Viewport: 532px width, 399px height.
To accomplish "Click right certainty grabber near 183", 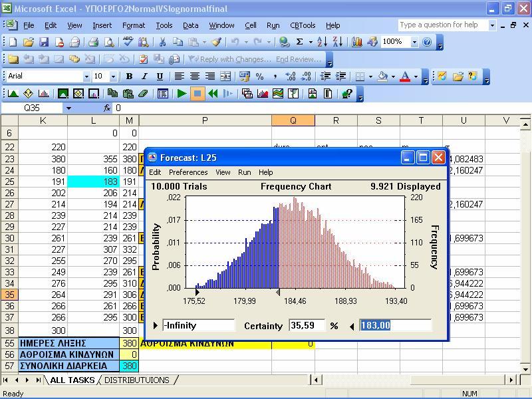I will point(278,292).
